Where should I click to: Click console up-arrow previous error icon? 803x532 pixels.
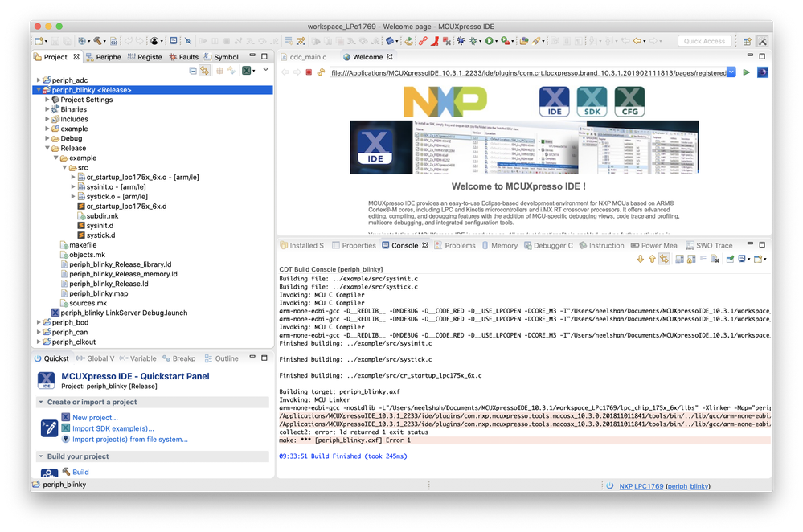pyautogui.click(x=652, y=259)
